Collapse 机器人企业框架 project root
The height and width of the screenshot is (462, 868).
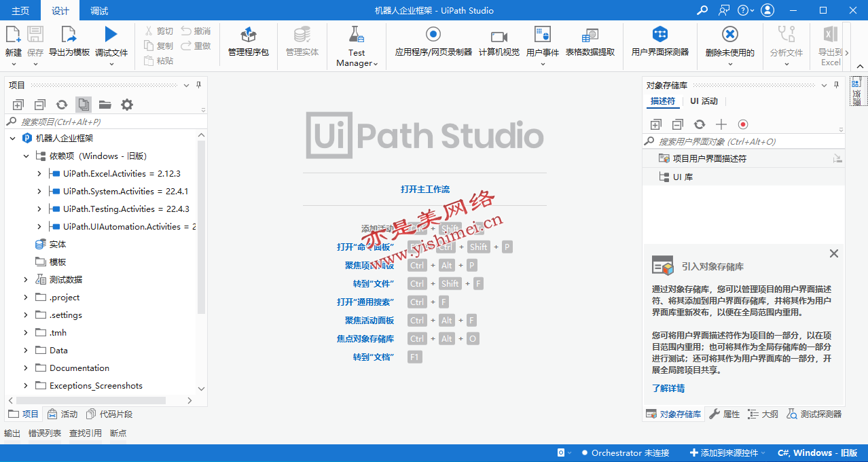pyautogui.click(x=12, y=138)
